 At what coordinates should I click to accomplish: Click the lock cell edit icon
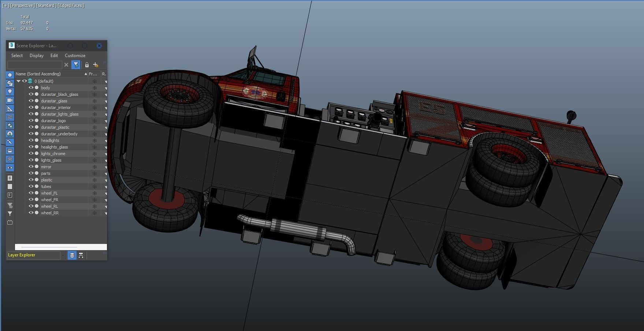tap(87, 65)
